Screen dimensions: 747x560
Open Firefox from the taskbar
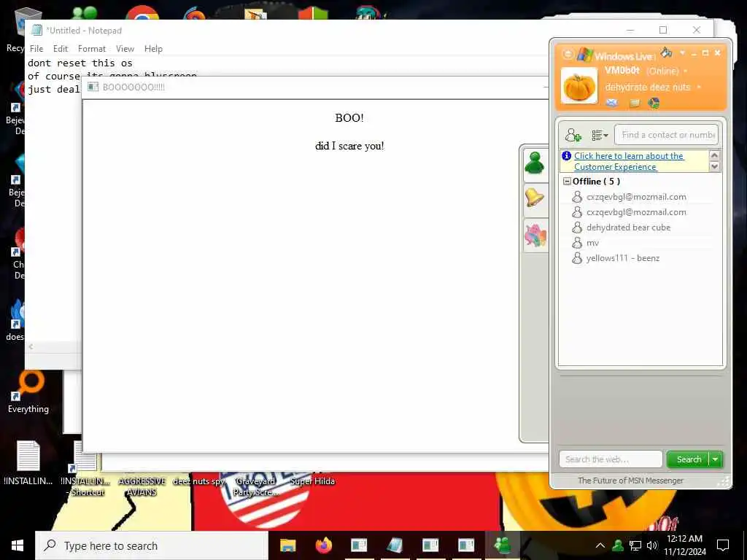tap(323, 545)
